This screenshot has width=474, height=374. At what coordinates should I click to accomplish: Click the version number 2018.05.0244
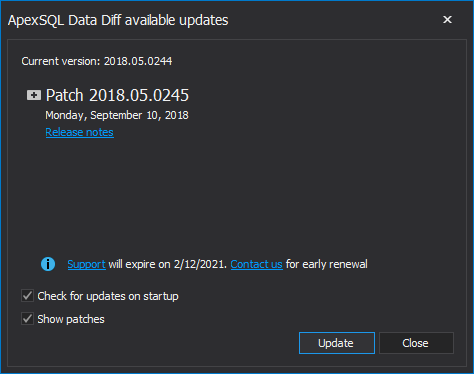tap(138, 61)
